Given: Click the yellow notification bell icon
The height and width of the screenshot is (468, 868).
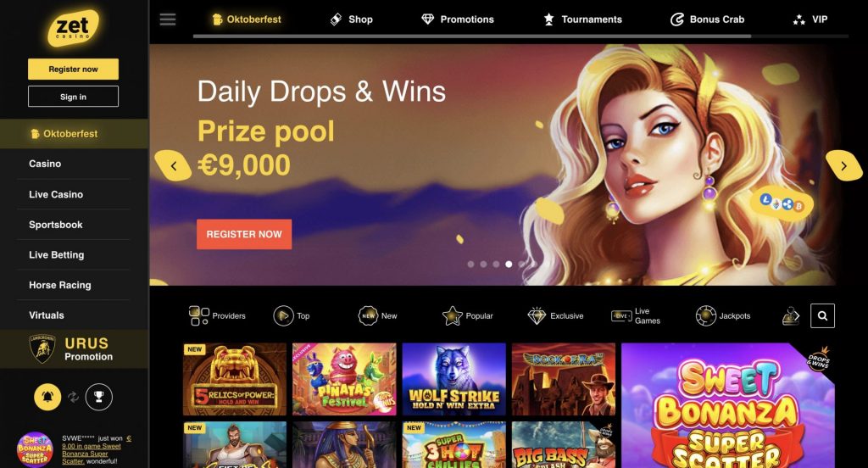Looking at the screenshot, I should point(47,397).
